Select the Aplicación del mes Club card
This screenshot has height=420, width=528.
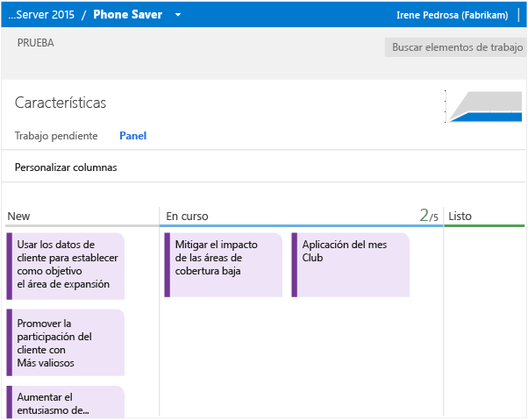coord(351,265)
